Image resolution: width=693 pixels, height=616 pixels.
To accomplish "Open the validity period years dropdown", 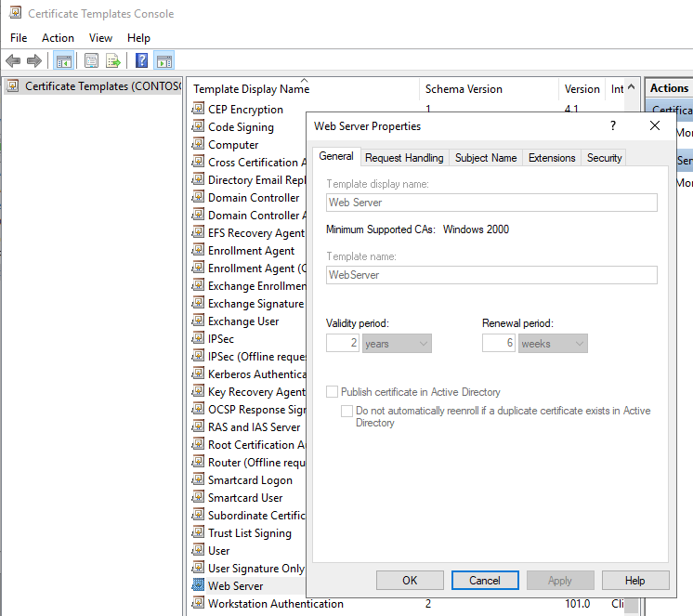I will (x=398, y=344).
